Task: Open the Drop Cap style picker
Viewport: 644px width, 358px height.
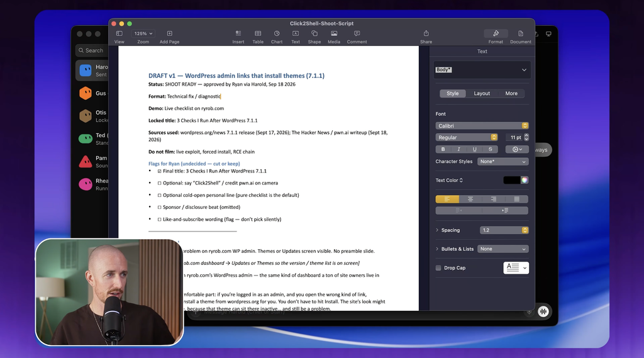Action: click(516, 267)
